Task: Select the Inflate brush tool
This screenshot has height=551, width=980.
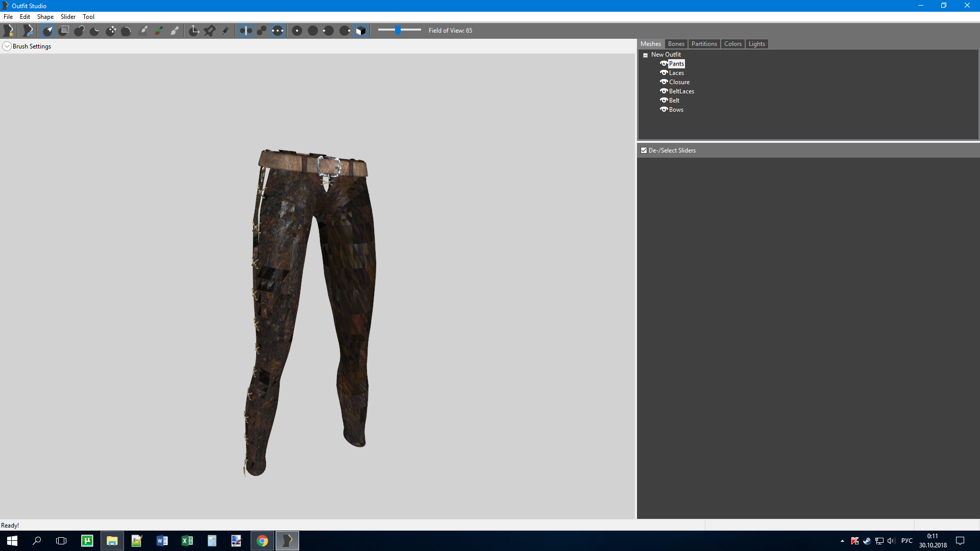Action: tap(79, 31)
